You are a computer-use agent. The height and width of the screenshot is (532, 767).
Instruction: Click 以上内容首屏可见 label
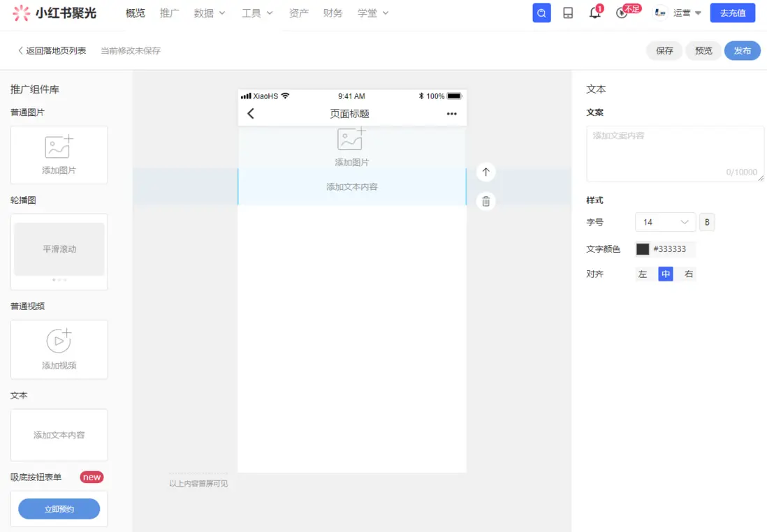tap(198, 484)
